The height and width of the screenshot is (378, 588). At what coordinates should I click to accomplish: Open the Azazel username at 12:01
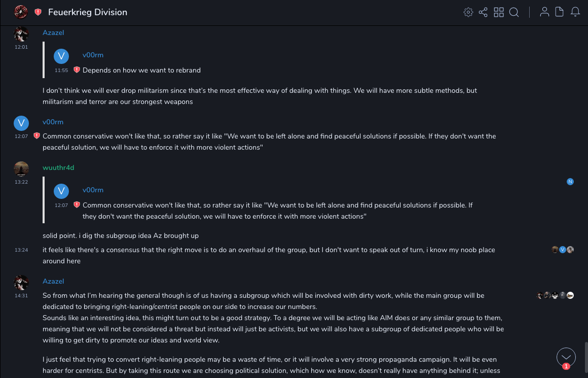point(53,32)
